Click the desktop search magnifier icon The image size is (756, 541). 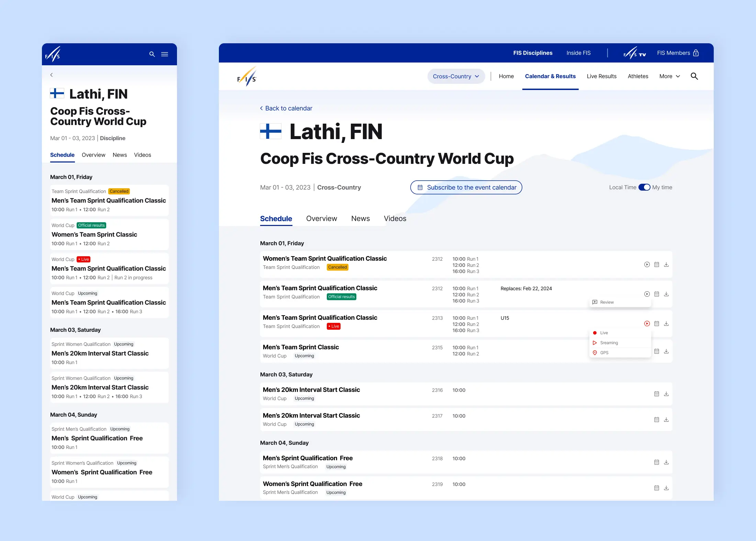[x=694, y=76]
